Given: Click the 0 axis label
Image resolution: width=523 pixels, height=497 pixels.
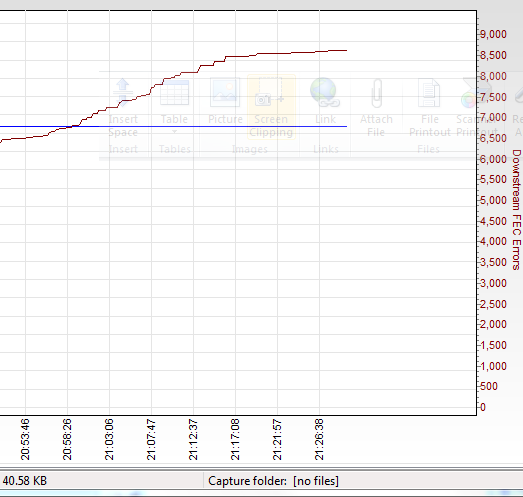Looking at the screenshot, I should pyautogui.click(x=483, y=407).
